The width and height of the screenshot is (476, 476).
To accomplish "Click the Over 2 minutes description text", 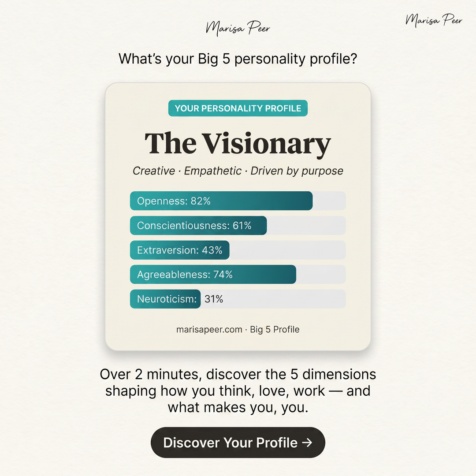I will (238, 391).
